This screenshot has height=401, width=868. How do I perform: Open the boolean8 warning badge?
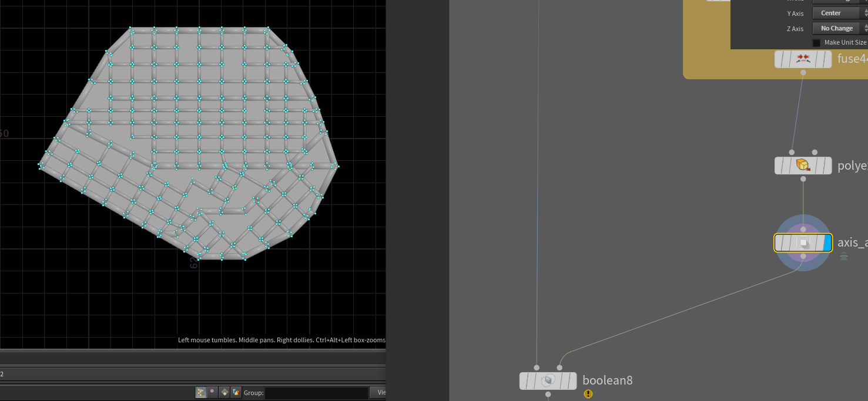point(588,394)
